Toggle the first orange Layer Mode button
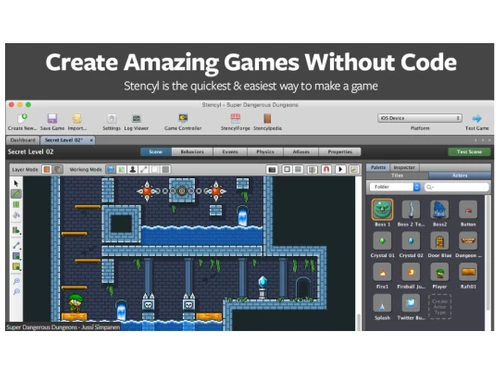 pos(47,169)
